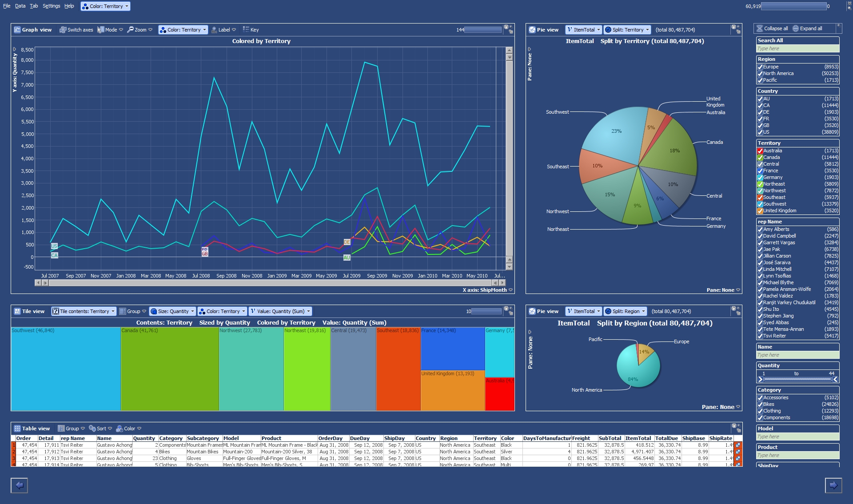853x504 pixels.
Task: Open Split: Region dropdown
Action: click(625, 311)
